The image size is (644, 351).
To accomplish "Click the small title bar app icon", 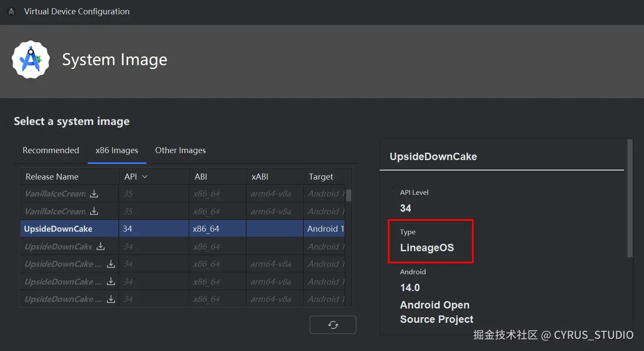I will point(11,12).
